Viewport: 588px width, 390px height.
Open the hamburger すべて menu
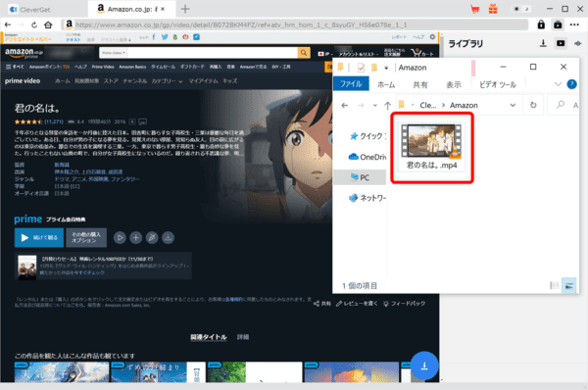pyautogui.click(x=15, y=67)
